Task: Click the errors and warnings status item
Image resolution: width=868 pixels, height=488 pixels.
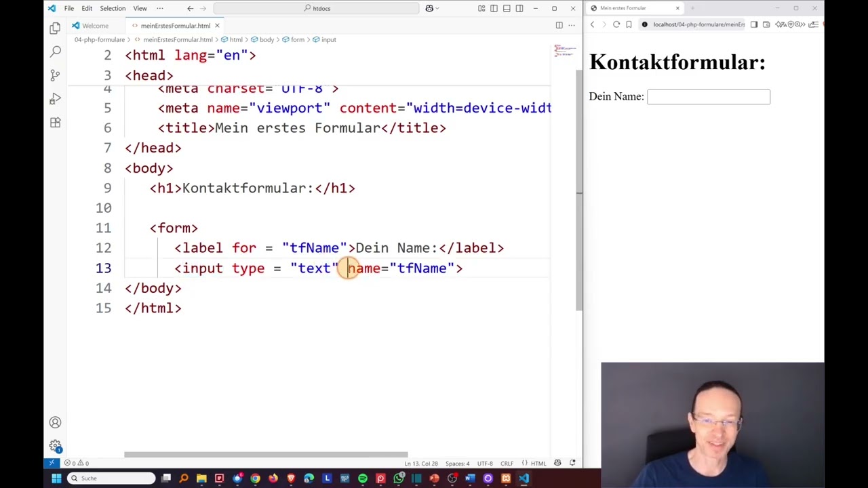Action: click(77, 463)
